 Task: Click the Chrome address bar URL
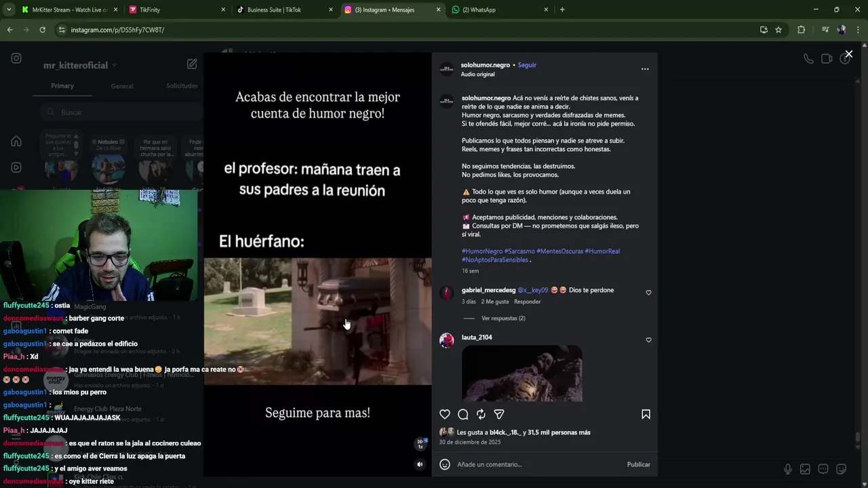117,30
